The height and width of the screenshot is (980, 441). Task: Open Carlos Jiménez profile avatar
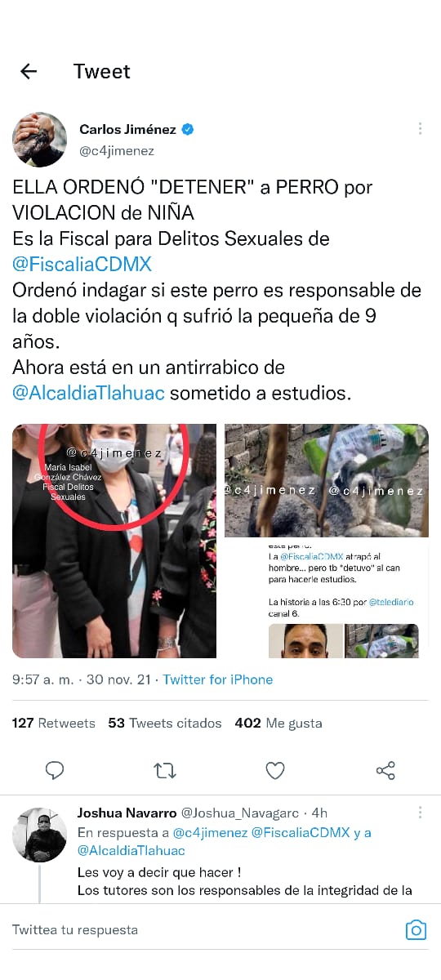[39, 140]
